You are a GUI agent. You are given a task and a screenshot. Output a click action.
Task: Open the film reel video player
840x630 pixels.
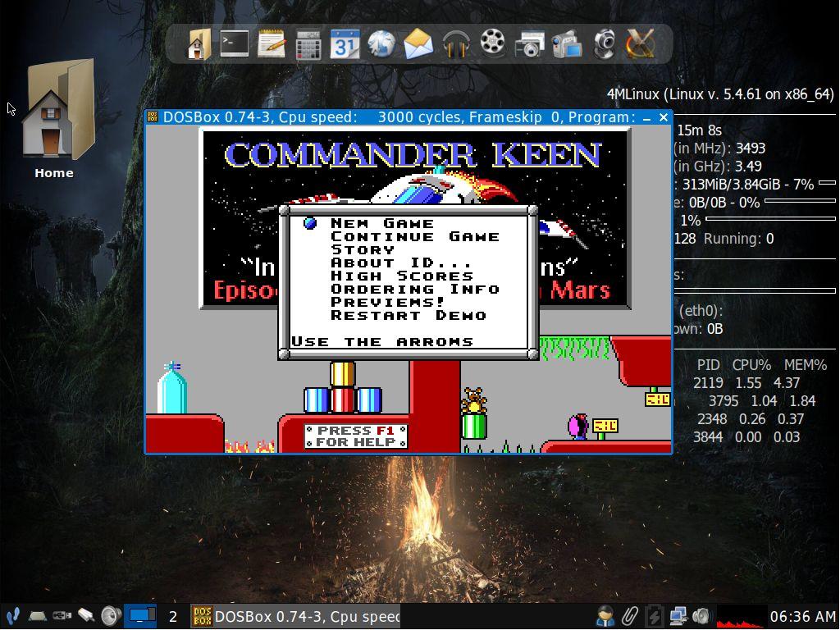492,43
